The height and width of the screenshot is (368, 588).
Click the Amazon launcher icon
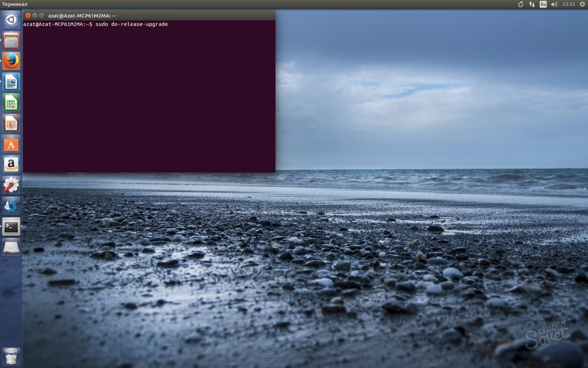(11, 164)
